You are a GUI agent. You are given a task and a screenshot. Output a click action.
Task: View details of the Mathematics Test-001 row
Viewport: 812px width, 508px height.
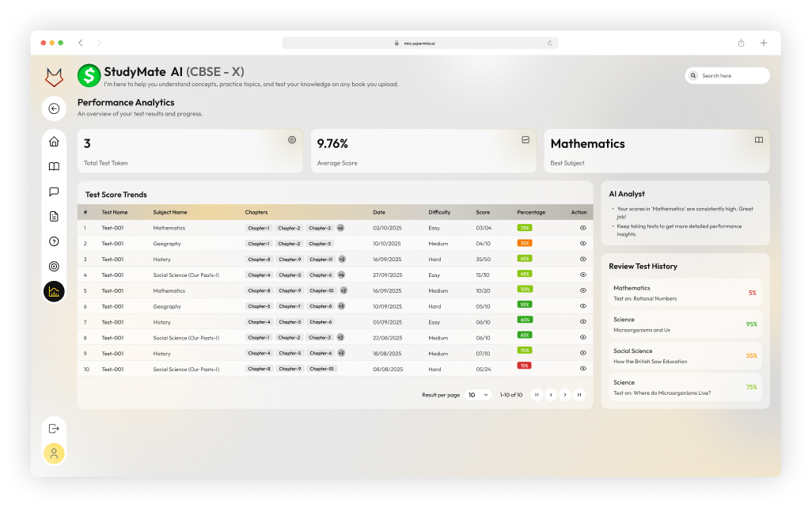tap(582, 227)
